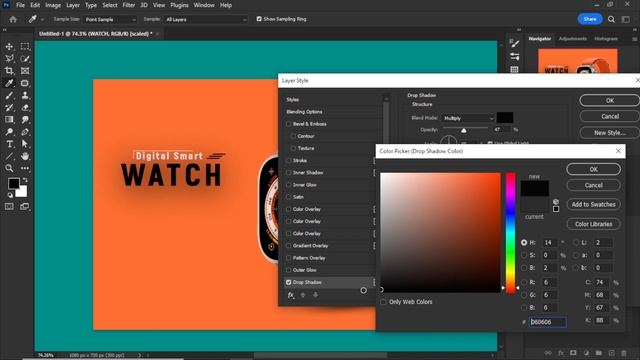Open the Filter menu
The width and height of the screenshot is (640, 360).
(129, 5)
